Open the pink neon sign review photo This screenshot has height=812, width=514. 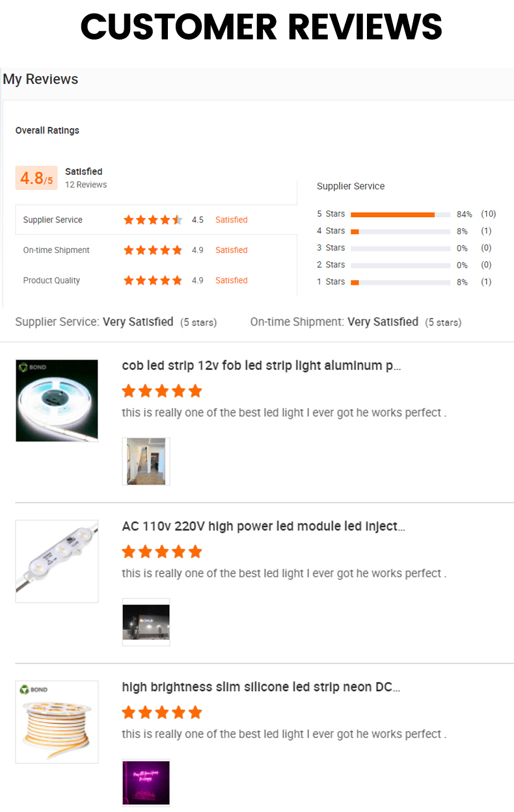[x=146, y=783]
